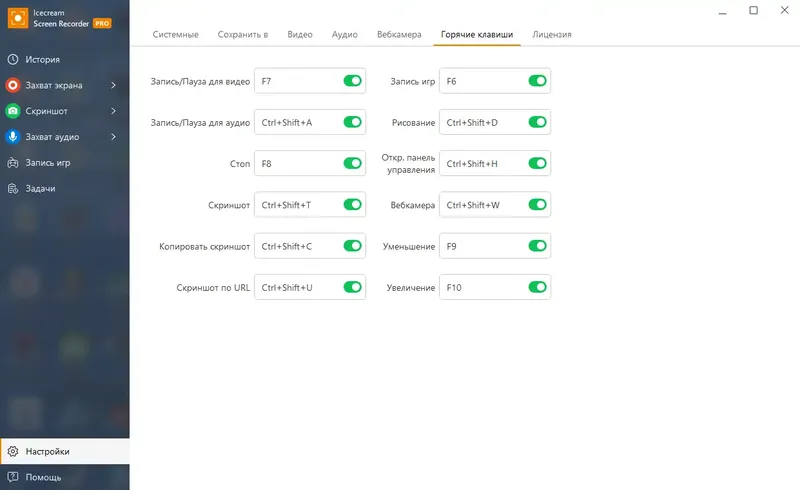Click the PRO badge label
Image resolution: width=800 pixels, height=490 pixels.
[x=102, y=23]
